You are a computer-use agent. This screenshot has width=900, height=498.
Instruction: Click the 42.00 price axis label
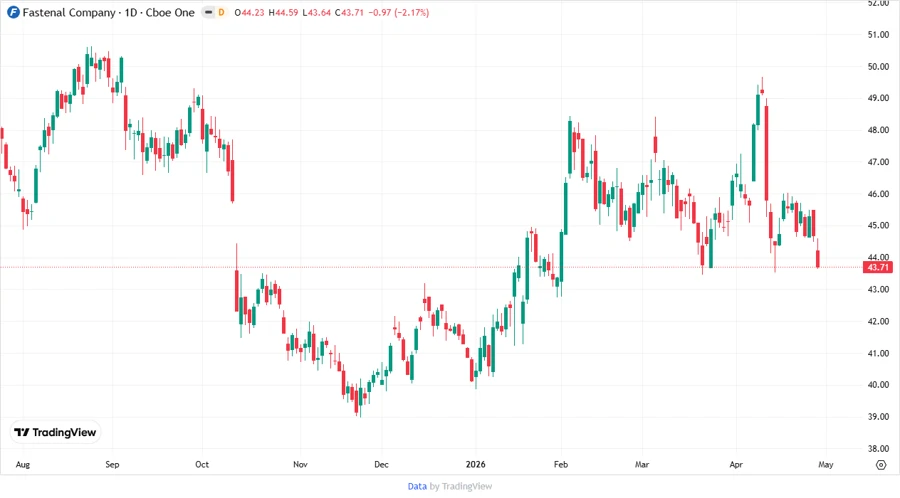point(878,321)
